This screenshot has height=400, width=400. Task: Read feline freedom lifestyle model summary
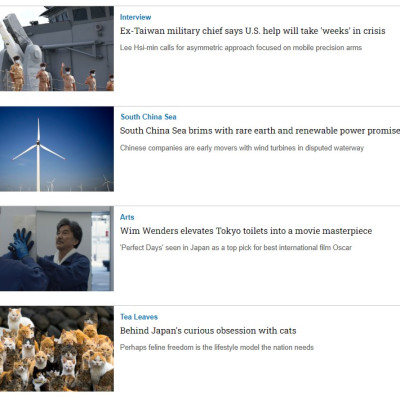coord(217,348)
